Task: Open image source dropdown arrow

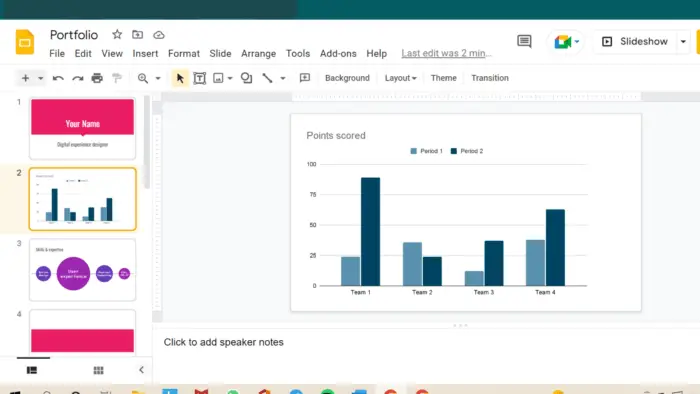Action: tap(230, 78)
